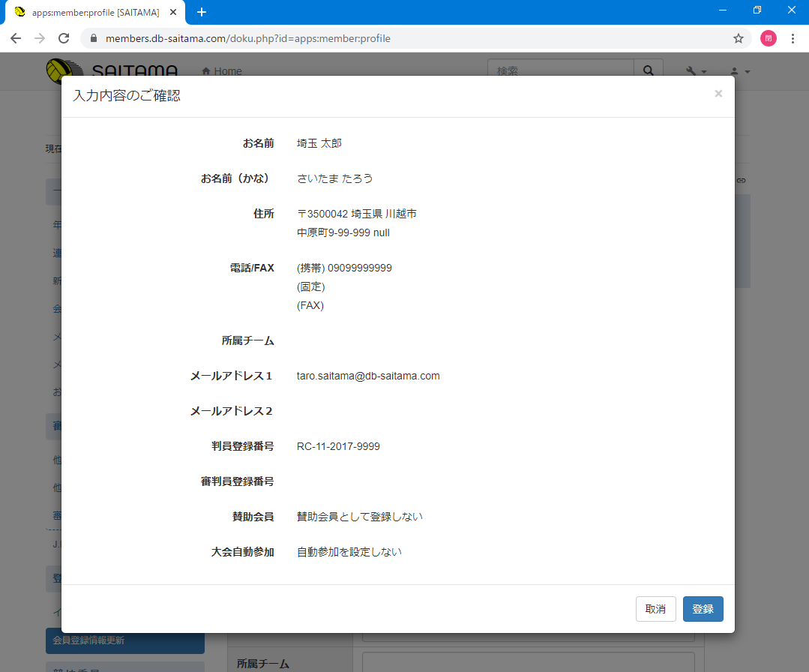Viewport: 809px width, 672px height.
Task: Open the Chrome three-dot menu
Action: pos(793,38)
